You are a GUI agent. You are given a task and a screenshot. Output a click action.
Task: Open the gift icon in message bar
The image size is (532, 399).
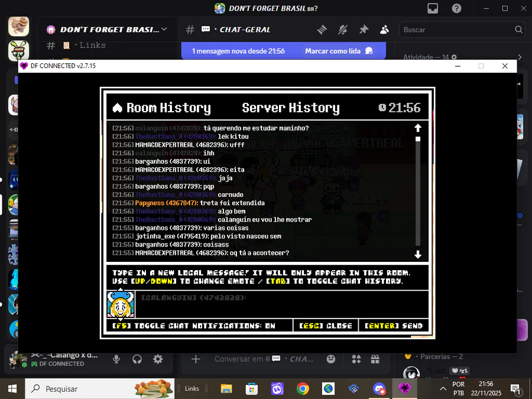375,359
